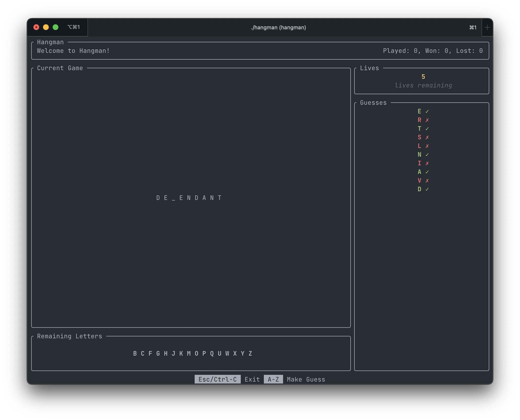
Task: Click remaining letter X
Action: pos(235,353)
